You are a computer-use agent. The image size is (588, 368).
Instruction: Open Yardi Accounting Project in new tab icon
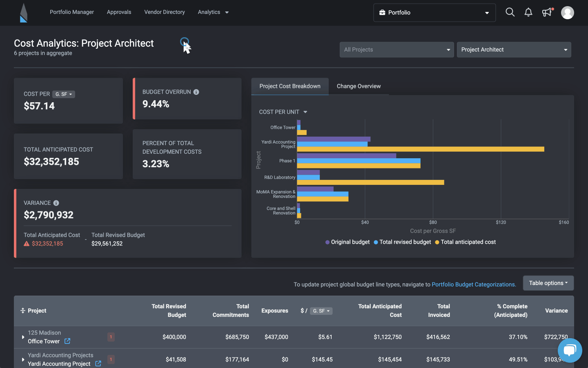tap(98, 364)
